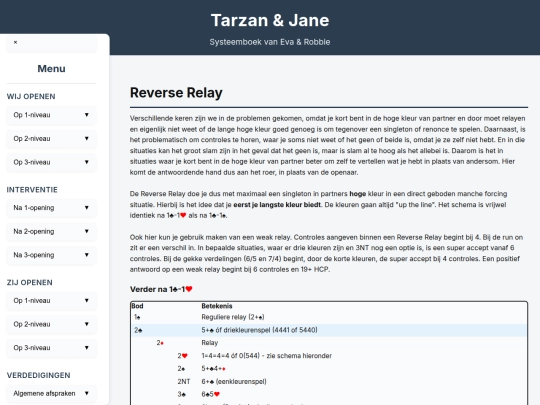Select the 2NT '6+♣ (eenkleurenspel)' row
The image size is (540, 405).
pos(329,382)
